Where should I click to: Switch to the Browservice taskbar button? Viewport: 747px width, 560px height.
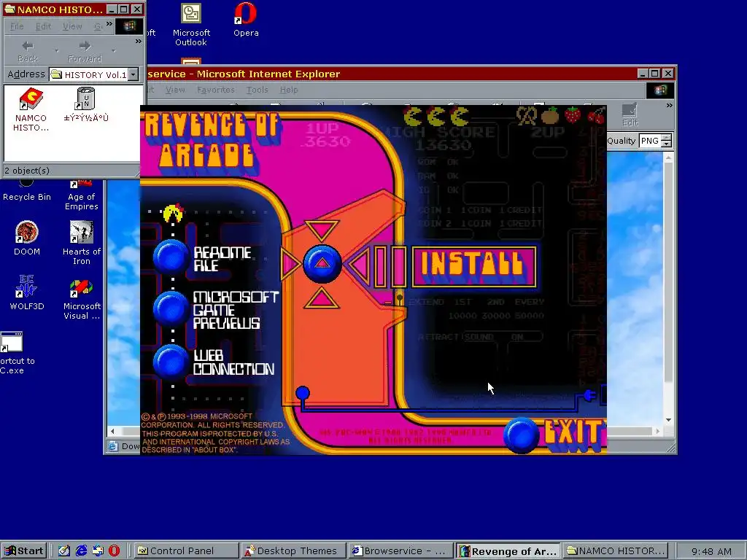[401, 551]
